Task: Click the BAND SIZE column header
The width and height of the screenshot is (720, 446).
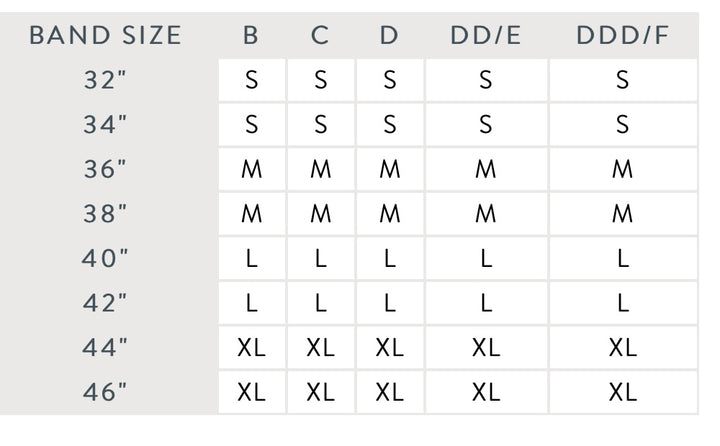Action: pyautogui.click(x=106, y=36)
